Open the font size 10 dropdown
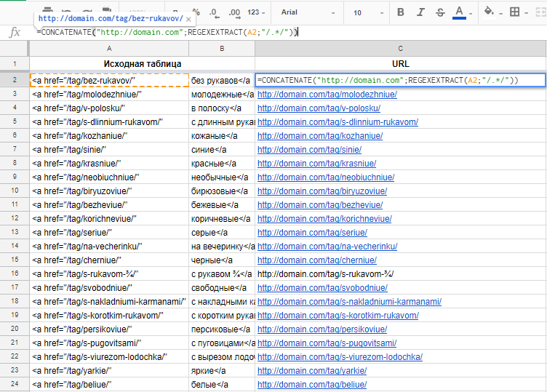Image resolution: width=547 pixels, height=392 pixels. [x=368, y=12]
